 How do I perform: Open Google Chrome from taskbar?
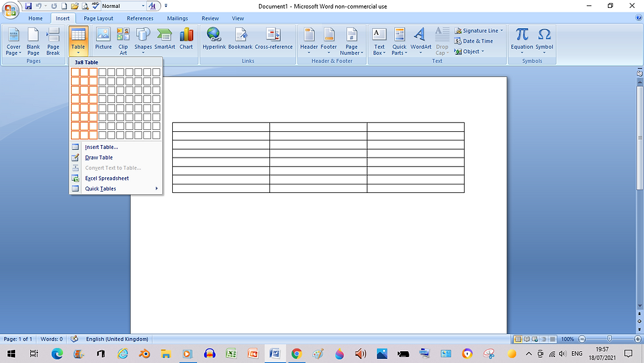(296, 354)
